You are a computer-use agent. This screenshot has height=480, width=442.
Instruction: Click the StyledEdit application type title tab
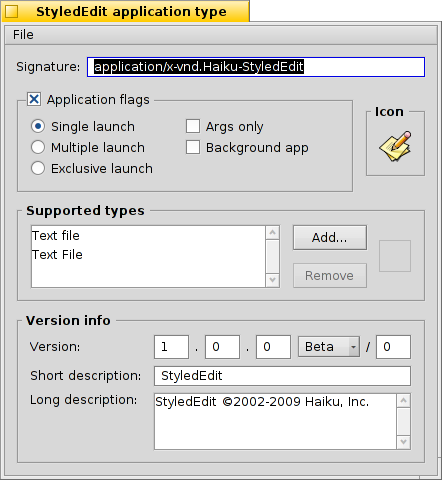click(x=126, y=11)
